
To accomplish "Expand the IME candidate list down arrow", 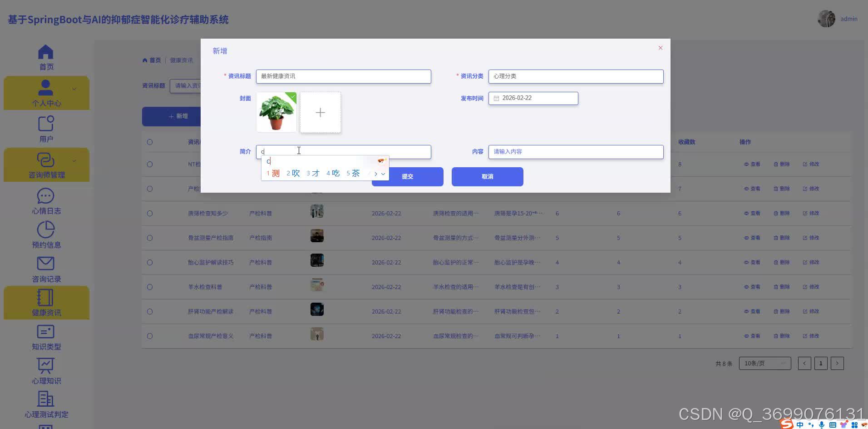I will [383, 174].
